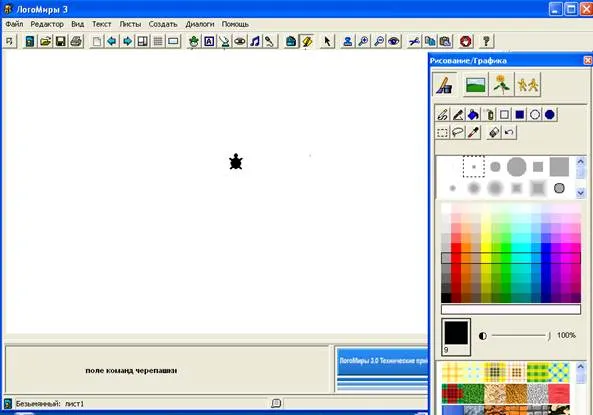Click the black turtle on the canvas
This screenshot has width=593, height=415.
coord(236,162)
